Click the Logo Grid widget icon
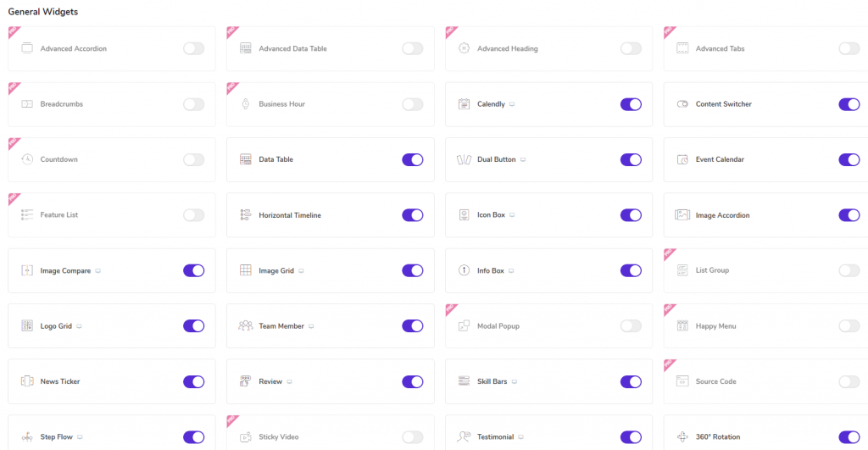The image size is (868, 450). pyautogui.click(x=27, y=326)
